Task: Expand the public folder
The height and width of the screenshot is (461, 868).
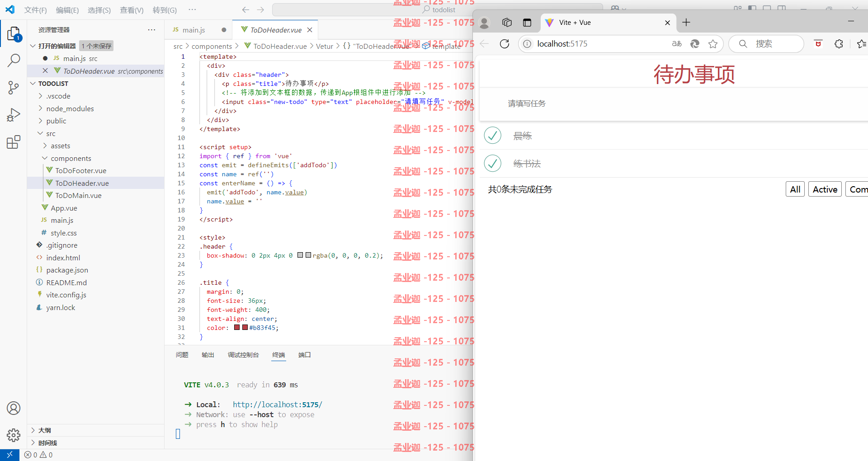Action: pos(40,121)
